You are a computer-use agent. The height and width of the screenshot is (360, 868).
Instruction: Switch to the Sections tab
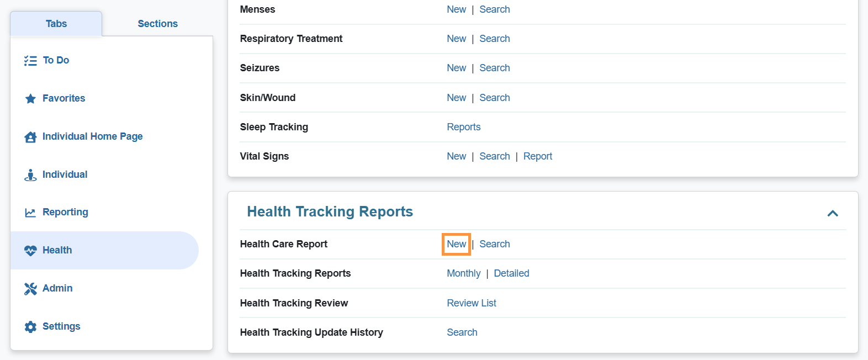pos(157,23)
